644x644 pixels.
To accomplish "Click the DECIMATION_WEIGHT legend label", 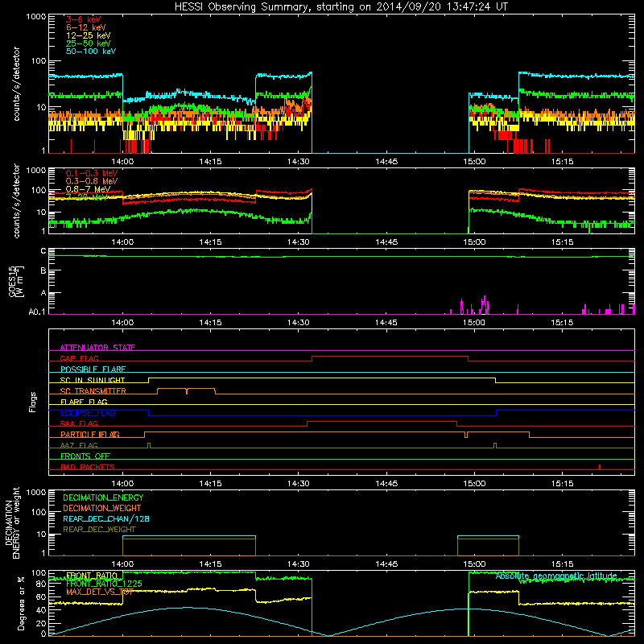I will point(102,508).
